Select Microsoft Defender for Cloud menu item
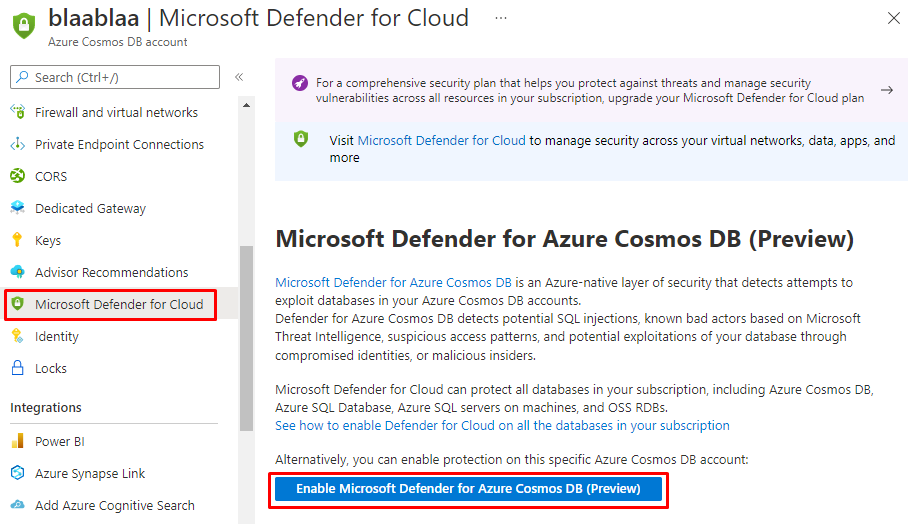 click(x=118, y=304)
